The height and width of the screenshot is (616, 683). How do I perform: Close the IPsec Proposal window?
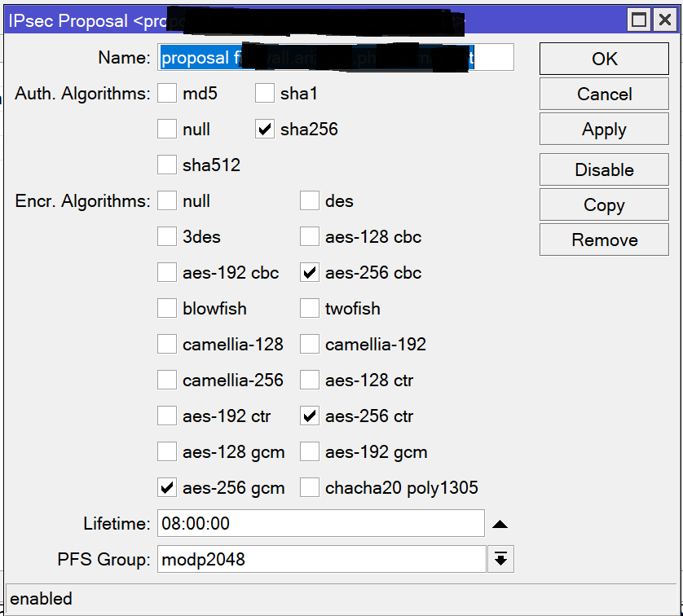tap(665, 20)
